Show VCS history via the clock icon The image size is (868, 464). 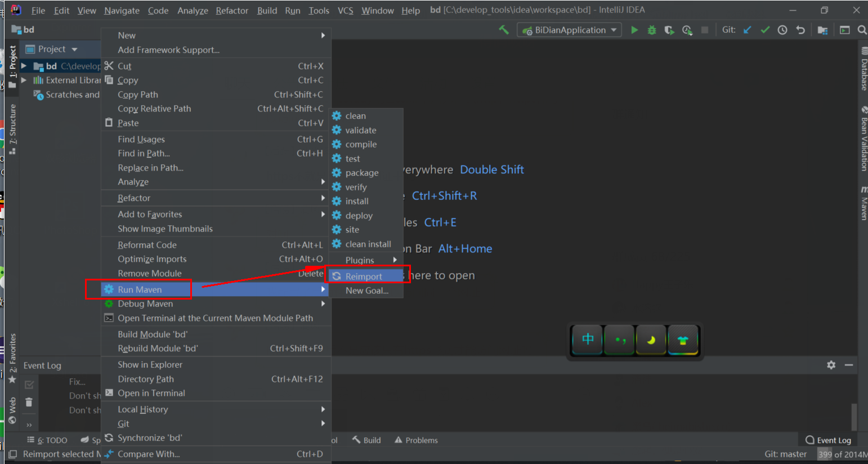pos(782,30)
